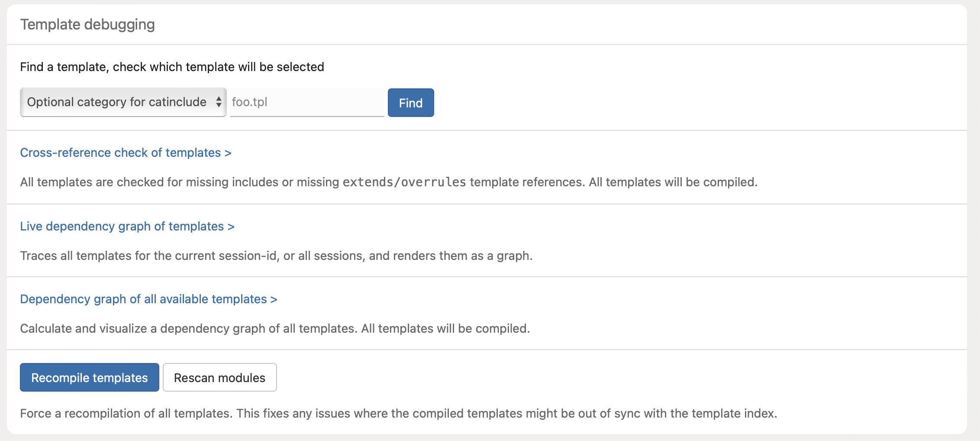Click the monospace extends/overrules text

tap(404, 182)
